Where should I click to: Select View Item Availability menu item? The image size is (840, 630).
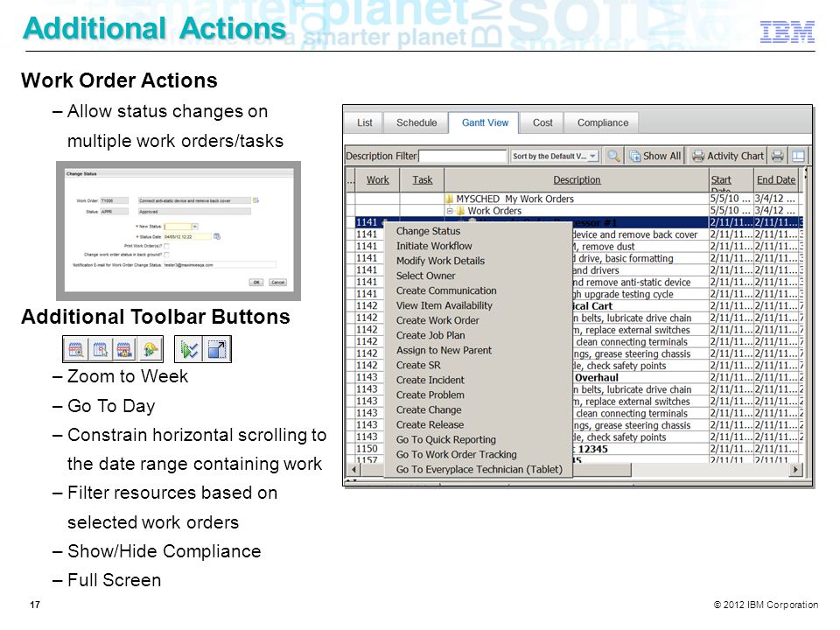(479, 305)
